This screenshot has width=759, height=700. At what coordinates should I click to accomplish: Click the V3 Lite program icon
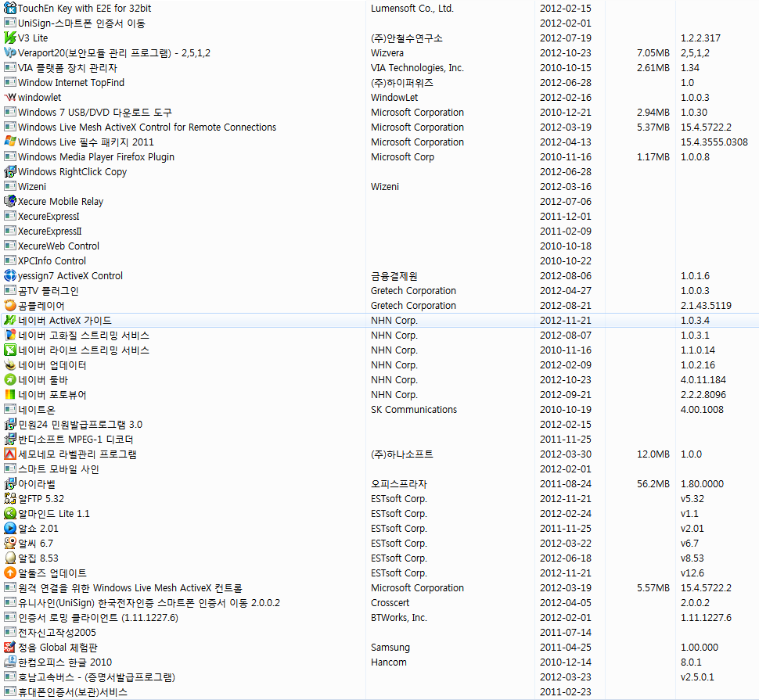tap(9, 38)
